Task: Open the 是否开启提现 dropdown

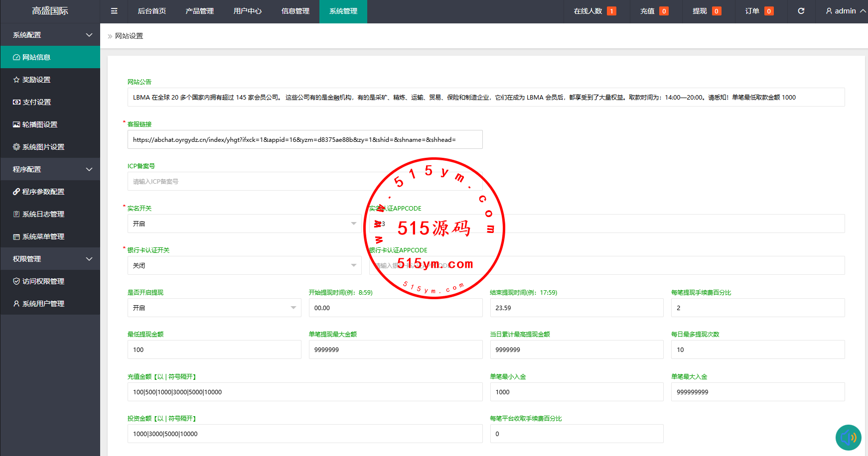Action: [x=214, y=308]
